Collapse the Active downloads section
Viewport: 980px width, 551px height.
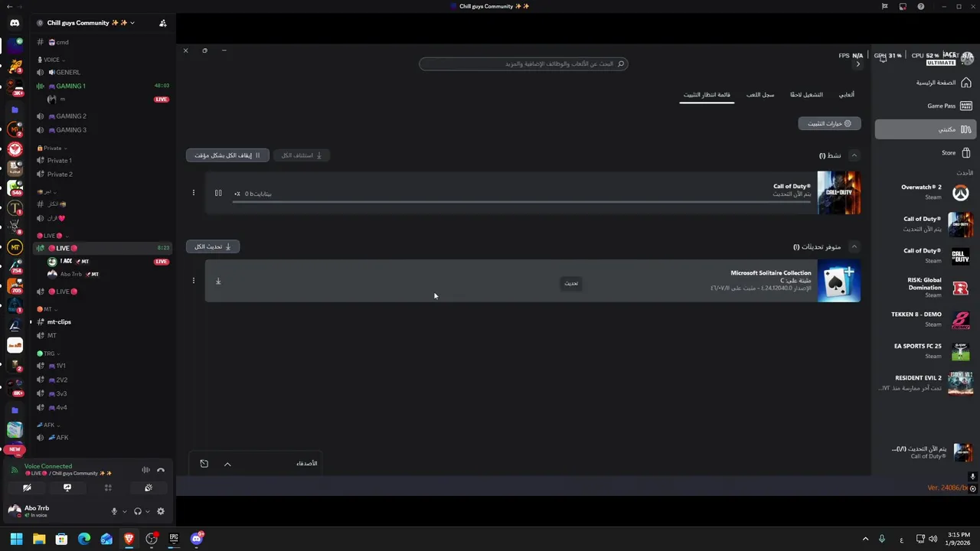pos(854,155)
